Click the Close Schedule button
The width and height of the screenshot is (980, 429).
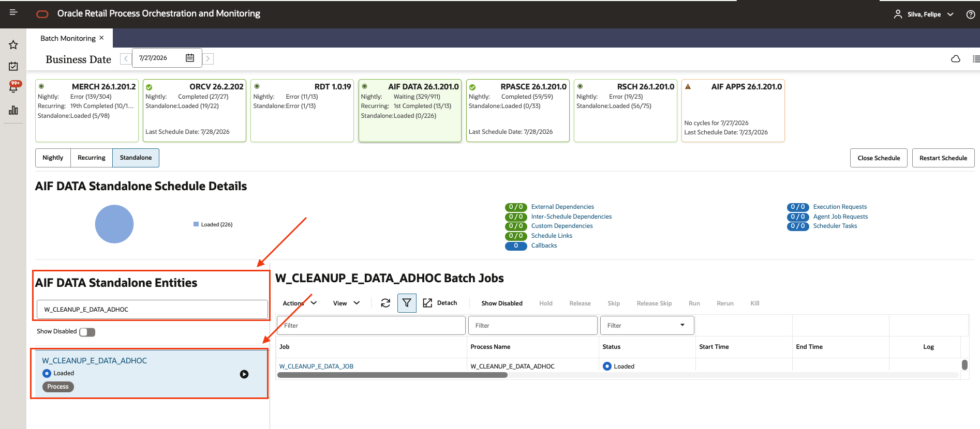(879, 158)
